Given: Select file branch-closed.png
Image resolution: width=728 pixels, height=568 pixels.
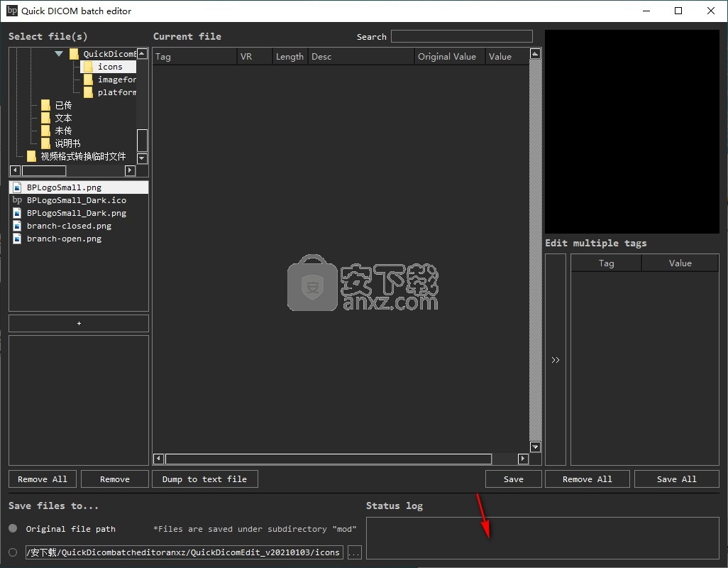Looking at the screenshot, I should click(x=79, y=226).
